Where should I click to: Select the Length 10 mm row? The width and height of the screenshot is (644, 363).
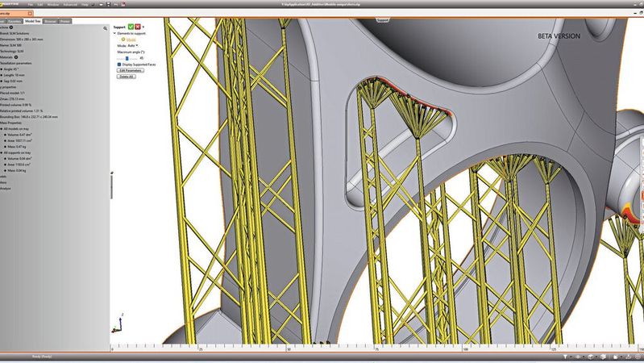tap(14, 75)
